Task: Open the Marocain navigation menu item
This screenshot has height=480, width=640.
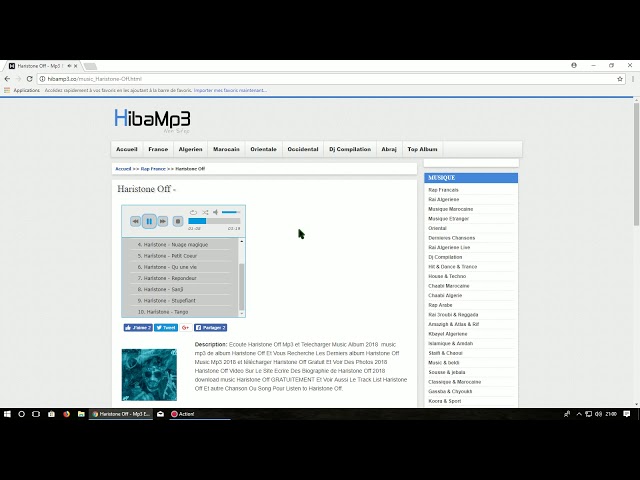Action: (226, 149)
